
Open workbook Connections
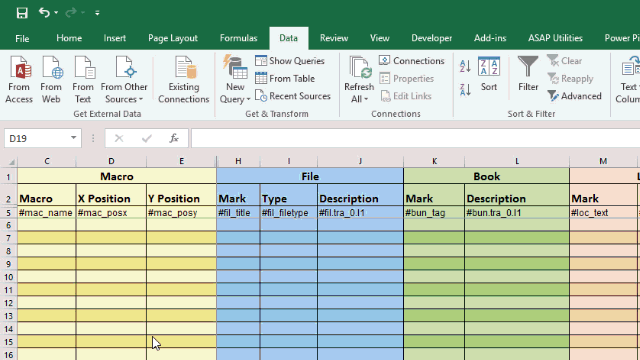pos(412,61)
